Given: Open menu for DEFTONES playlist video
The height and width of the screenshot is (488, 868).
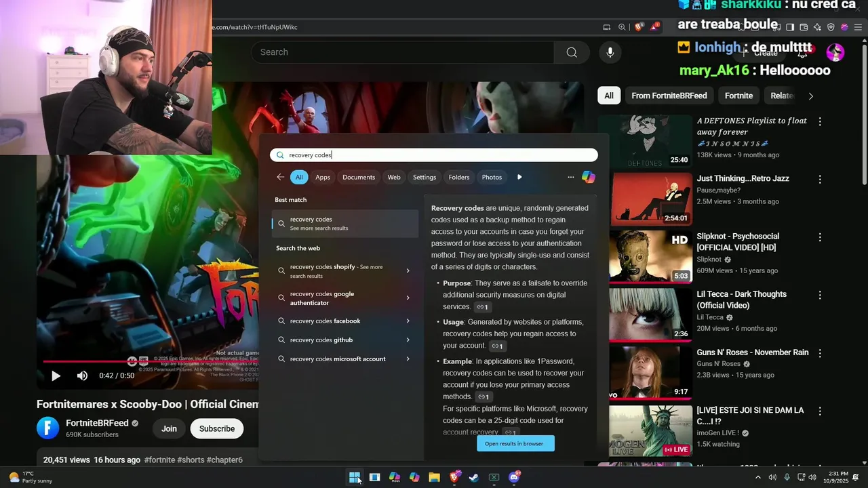Looking at the screenshot, I should click(820, 122).
